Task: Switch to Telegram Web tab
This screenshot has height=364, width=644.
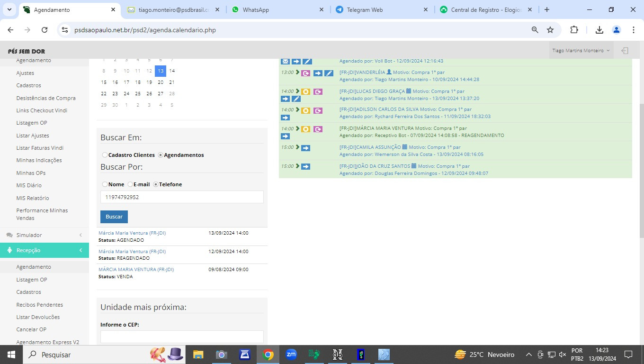Action: [x=382, y=9]
